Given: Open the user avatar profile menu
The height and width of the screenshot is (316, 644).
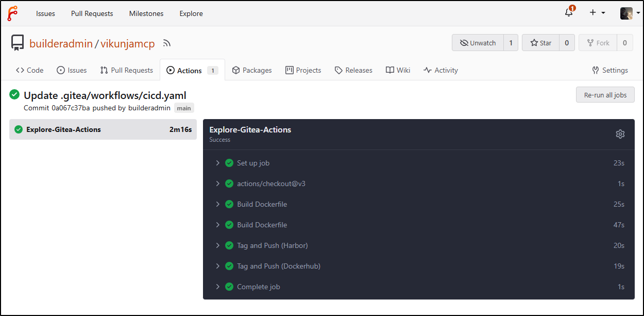Looking at the screenshot, I should pos(629,13).
